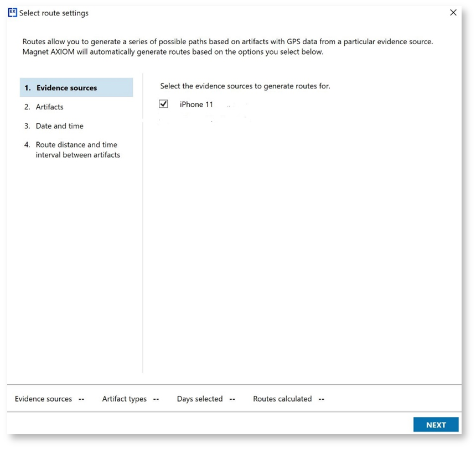Screen dimensions: 476x449
Task: Select step 1 Evidence sources
Action: pos(66,88)
